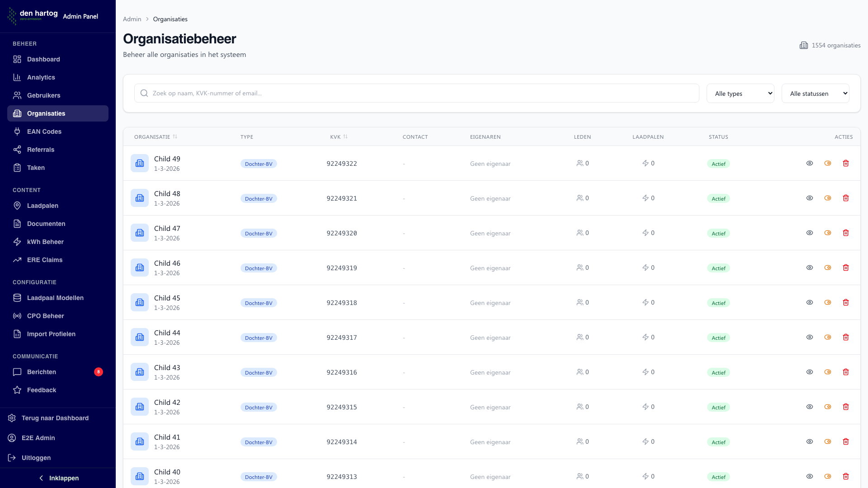Expand the Alle statussen filter
The height and width of the screenshot is (488, 868).
(x=815, y=94)
